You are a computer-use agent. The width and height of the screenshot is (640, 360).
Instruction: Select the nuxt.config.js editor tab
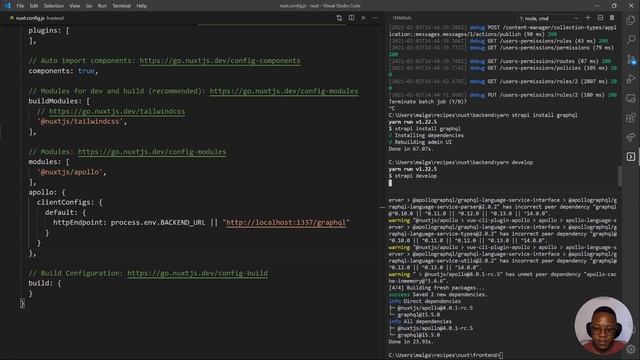36,18
